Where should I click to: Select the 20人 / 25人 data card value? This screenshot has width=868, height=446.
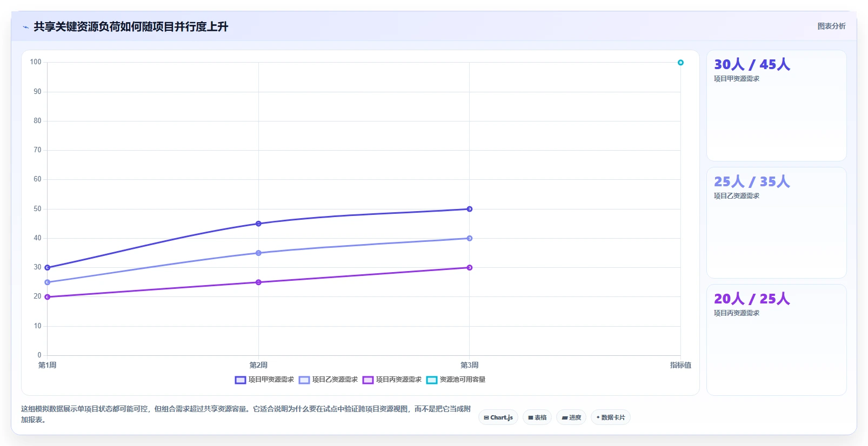pos(752,299)
